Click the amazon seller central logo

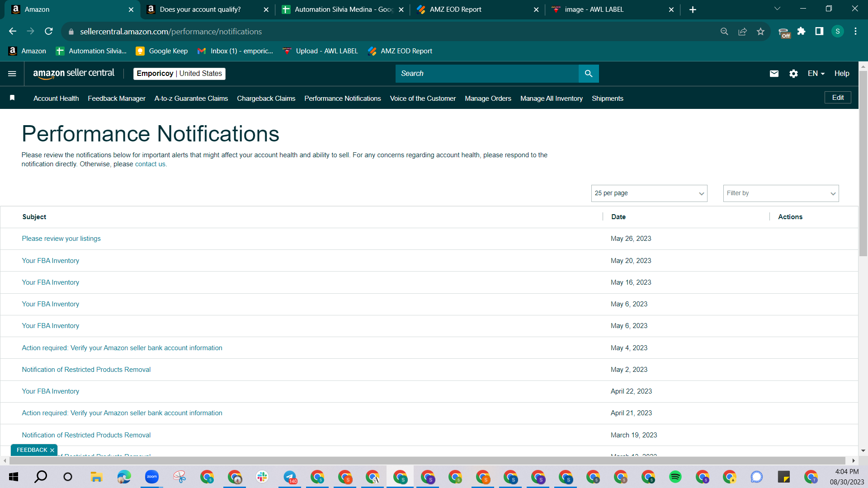coord(74,74)
